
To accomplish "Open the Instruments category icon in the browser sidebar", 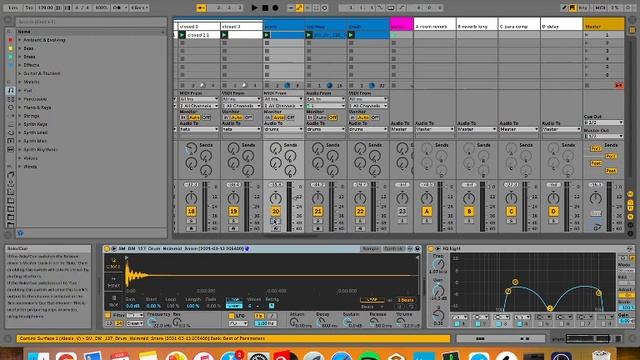I will 11,108.
